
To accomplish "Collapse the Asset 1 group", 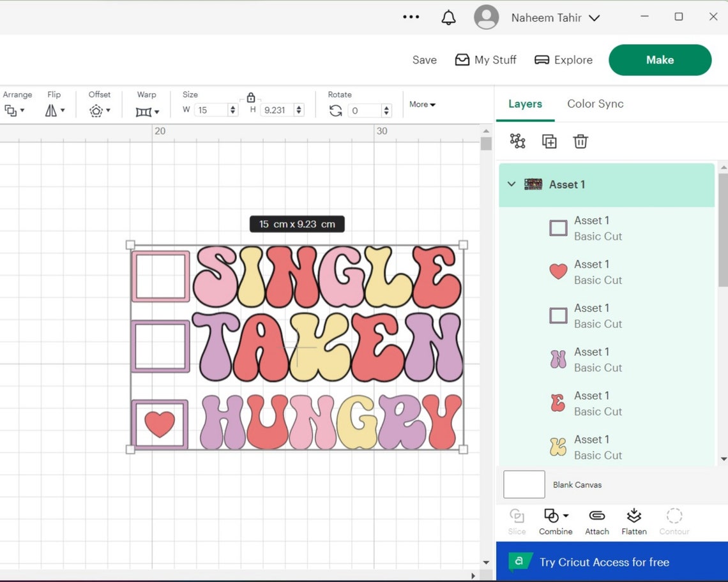I will (x=511, y=184).
